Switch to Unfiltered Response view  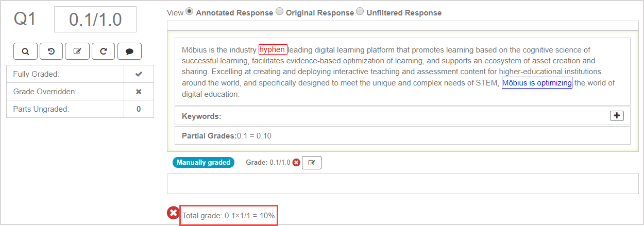[360, 12]
